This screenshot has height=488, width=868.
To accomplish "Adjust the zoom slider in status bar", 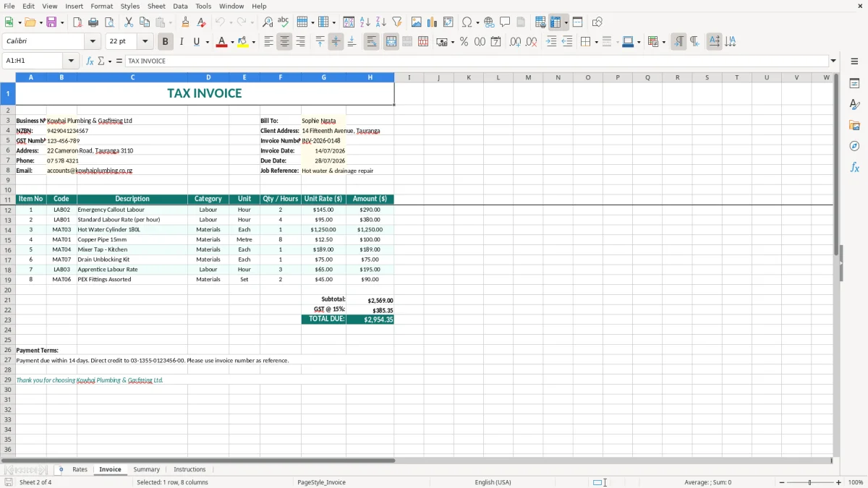I will (810, 482).
